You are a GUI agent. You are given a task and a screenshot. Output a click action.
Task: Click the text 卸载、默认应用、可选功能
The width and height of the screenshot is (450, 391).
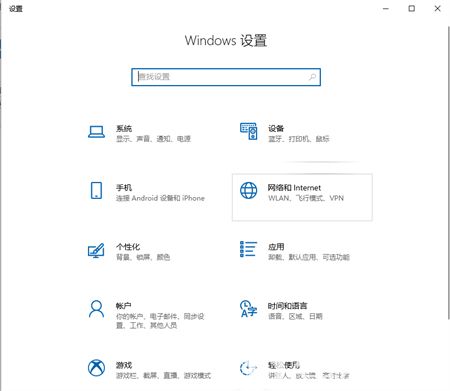pos(309,257)
